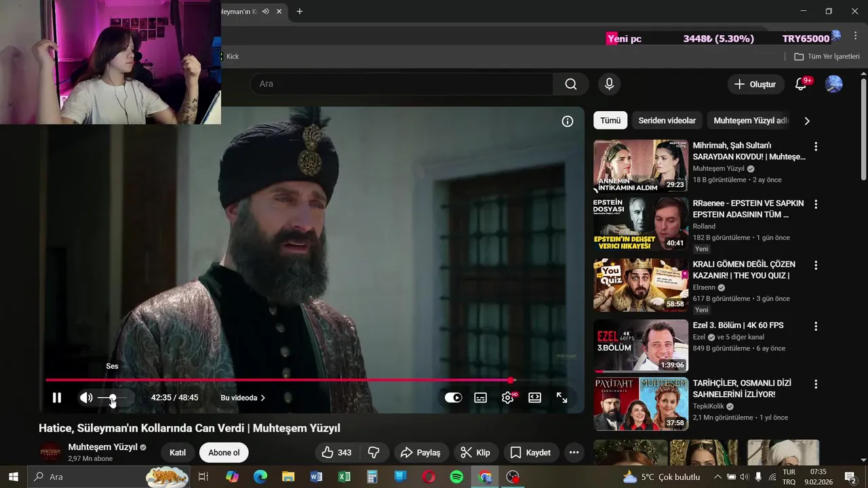Open Word from taskbar
Viewport: 868px width, 488px height.
[316, 476]
